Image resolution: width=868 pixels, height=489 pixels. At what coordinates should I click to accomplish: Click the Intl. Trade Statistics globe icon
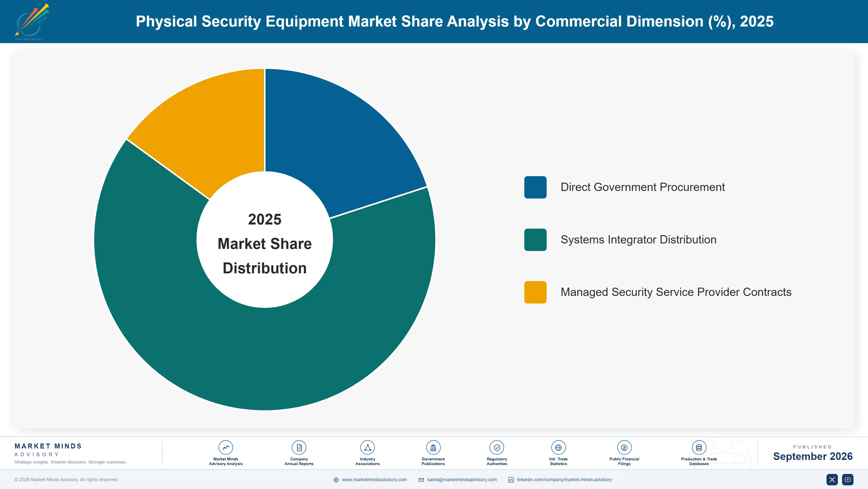click(558, 447)
